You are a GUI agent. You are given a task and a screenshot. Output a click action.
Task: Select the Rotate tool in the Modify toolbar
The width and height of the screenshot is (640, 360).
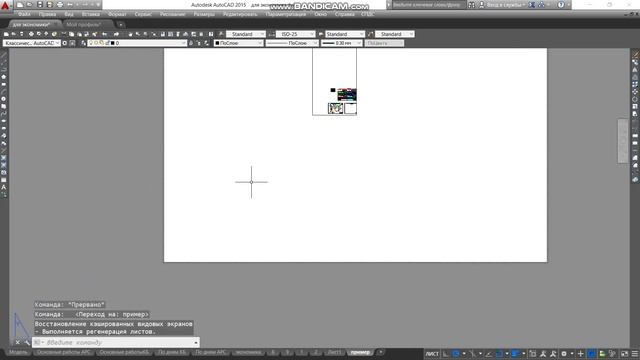635,99
